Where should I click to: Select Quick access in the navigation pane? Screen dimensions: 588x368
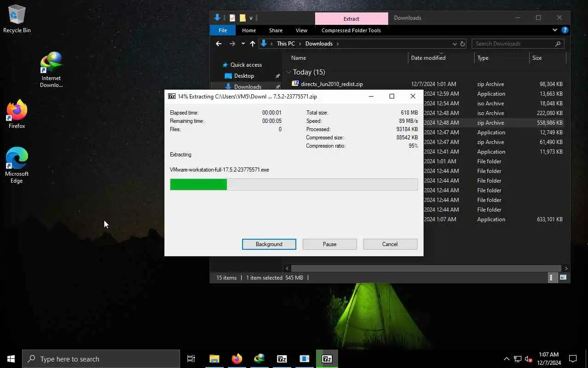(x=246, y=65)
